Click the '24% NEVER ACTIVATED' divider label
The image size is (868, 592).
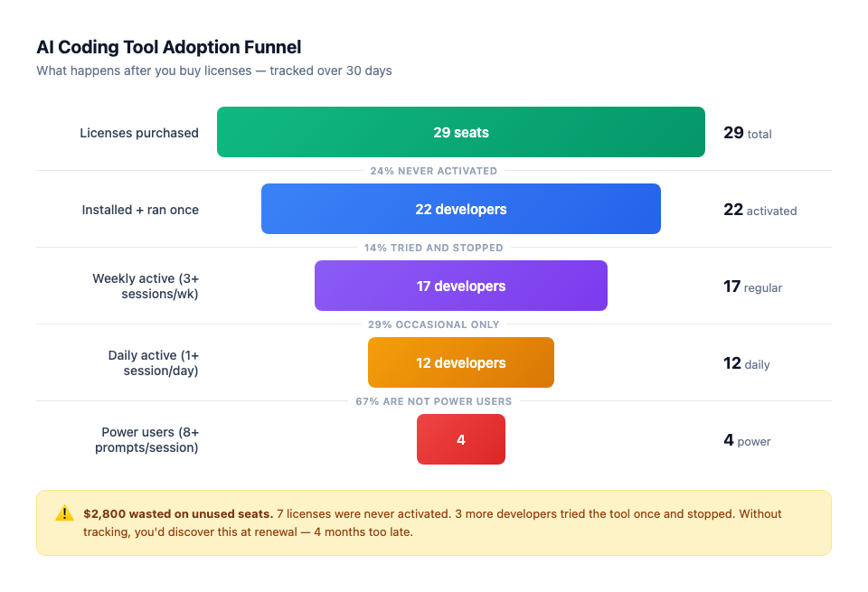pyautogui.click(x=433, y=171)
